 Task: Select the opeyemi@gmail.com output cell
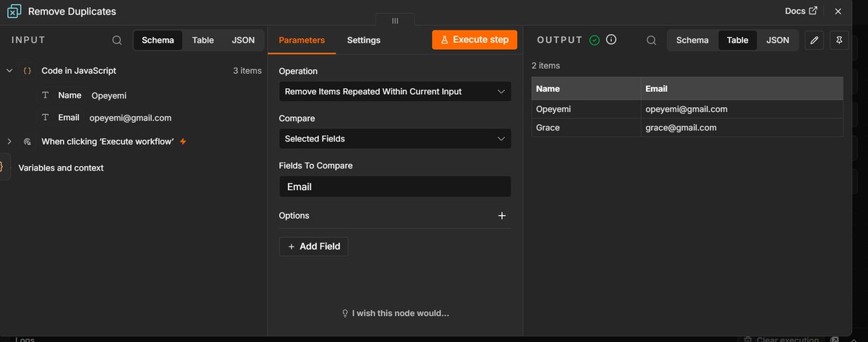(742, 109)
